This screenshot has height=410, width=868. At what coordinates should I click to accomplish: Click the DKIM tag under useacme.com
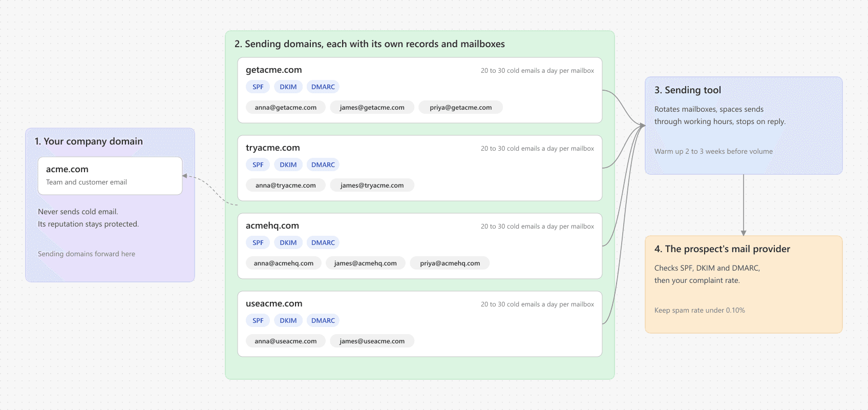click(x=288, y=321)
